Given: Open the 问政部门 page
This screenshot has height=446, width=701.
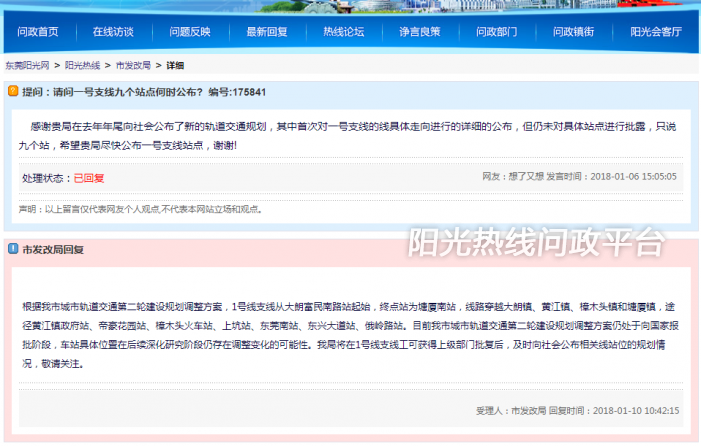Looking at the screenshot, I should click(x=497, y=32).
